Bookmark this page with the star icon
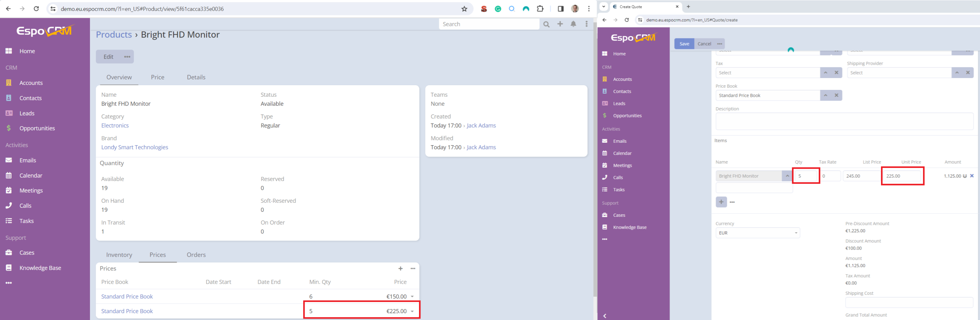The image size is (980, 320). [464, 9]
